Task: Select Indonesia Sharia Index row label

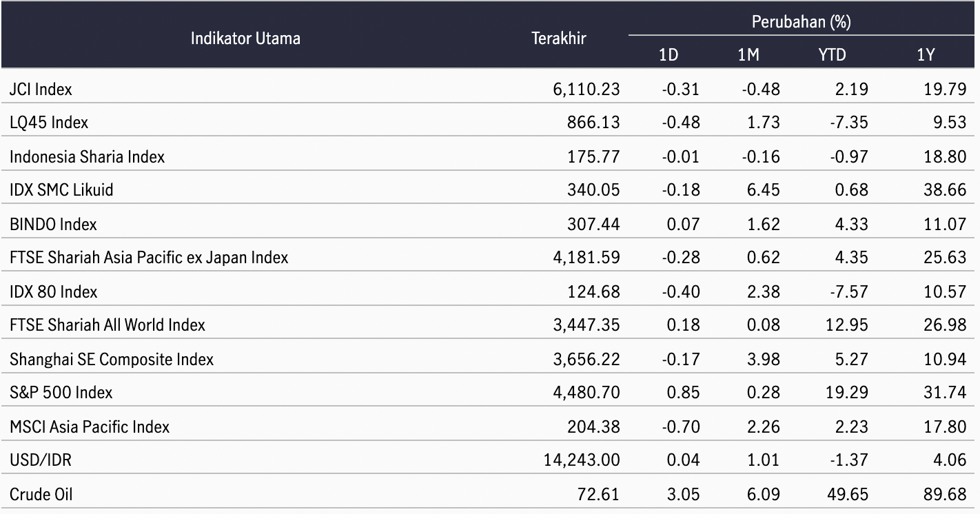Action: tap(87, 156)
